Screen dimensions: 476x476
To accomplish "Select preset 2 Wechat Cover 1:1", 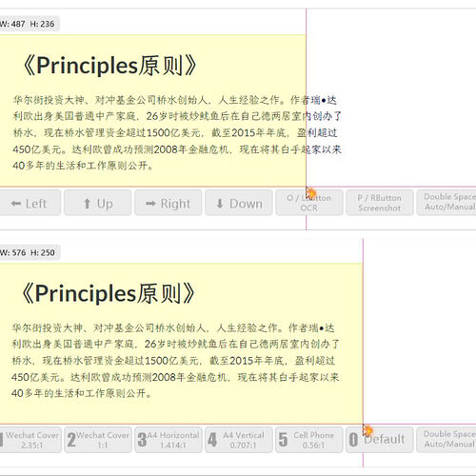I will (x=98, y=440).
